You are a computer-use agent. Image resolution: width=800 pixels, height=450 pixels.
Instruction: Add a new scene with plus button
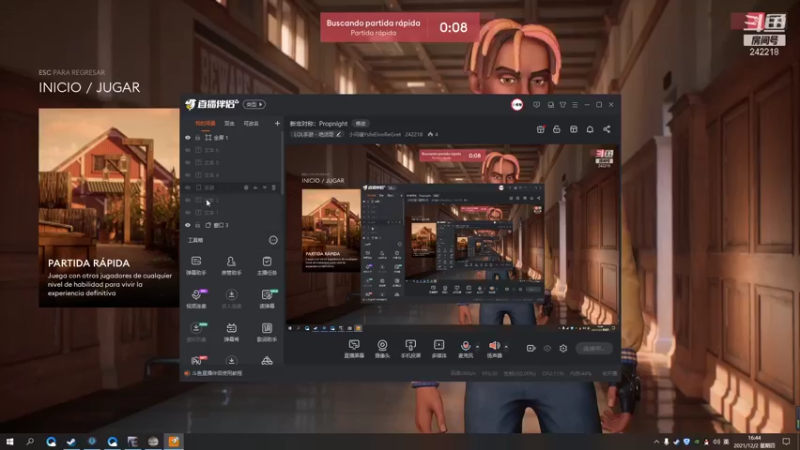277,123
